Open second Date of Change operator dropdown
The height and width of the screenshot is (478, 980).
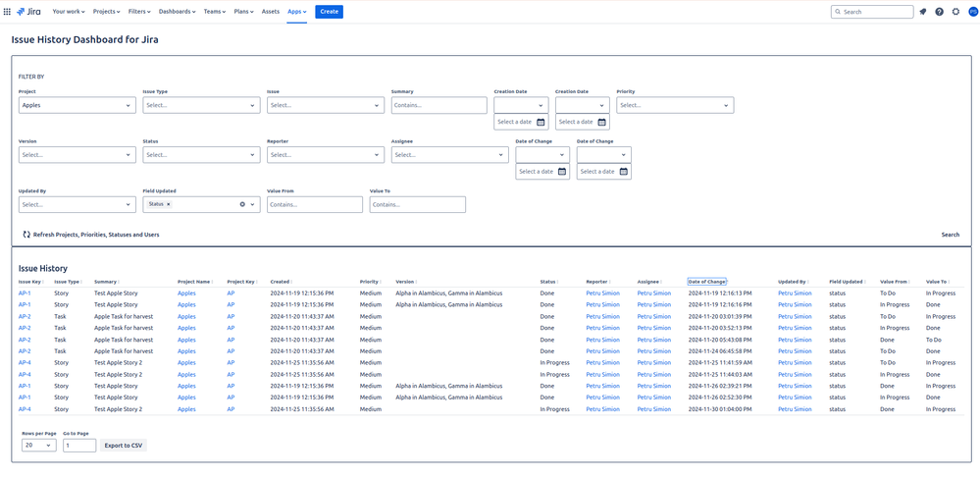click(603, 154)
